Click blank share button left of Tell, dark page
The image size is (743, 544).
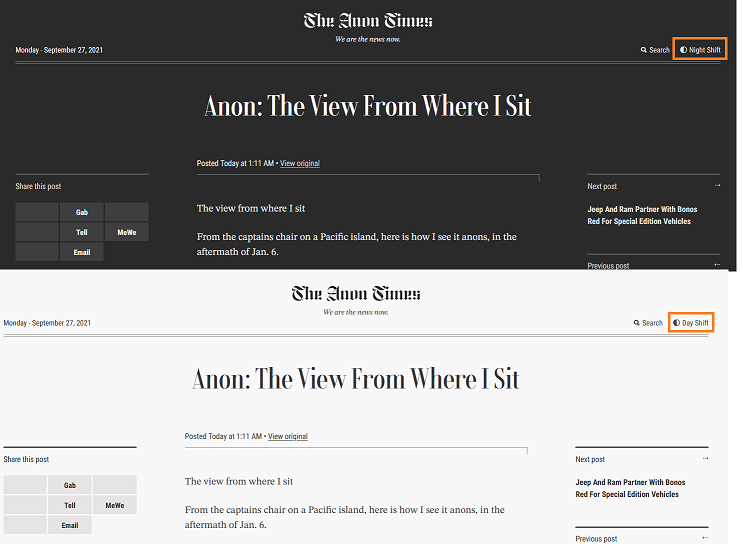pyautogui.click(x=37, y=232)
